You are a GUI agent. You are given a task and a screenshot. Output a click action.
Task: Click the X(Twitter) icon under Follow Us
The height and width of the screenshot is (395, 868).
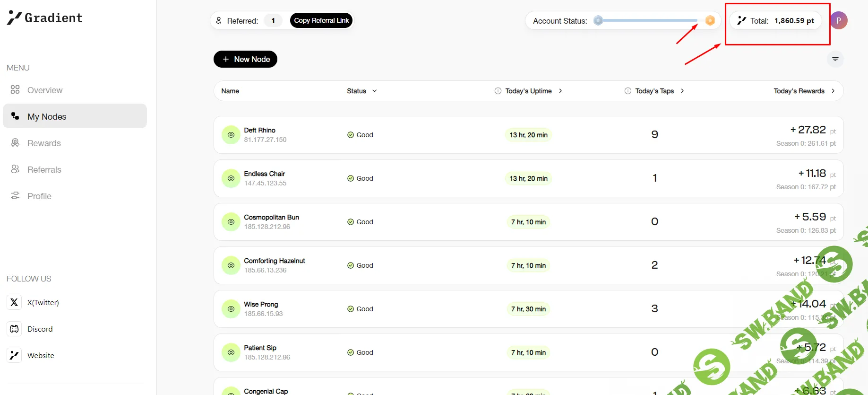14,302
